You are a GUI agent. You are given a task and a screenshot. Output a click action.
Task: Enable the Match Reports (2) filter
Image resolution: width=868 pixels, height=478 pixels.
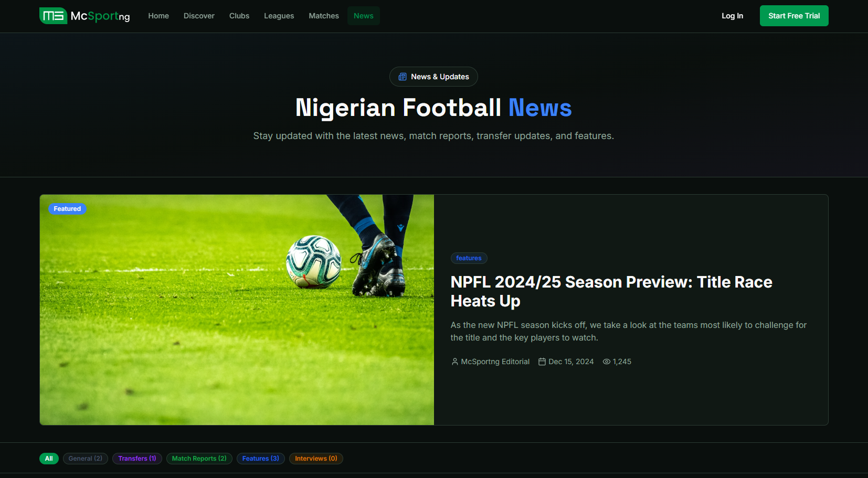tap(199, 458)
